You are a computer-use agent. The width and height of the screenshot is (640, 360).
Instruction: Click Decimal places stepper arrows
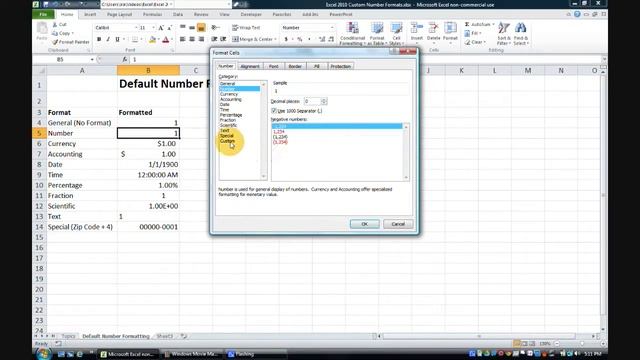pyautogui.click(x=324, y=101)
